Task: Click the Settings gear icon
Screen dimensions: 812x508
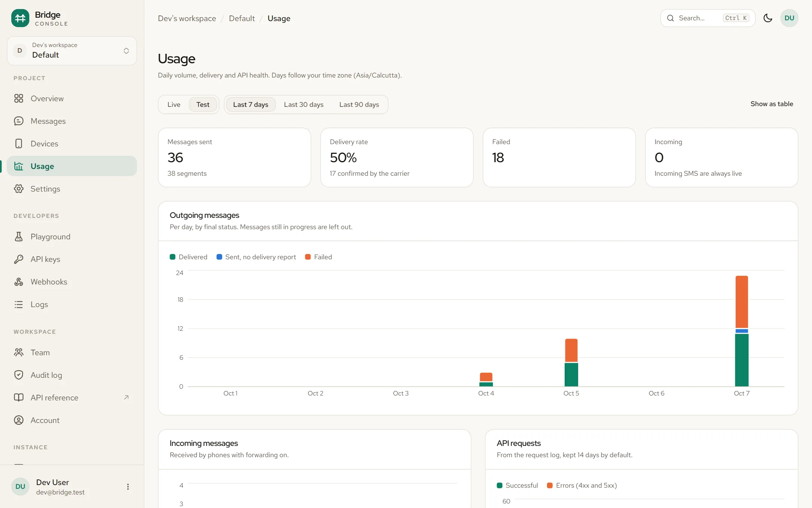Action: (x=19, y=189)
